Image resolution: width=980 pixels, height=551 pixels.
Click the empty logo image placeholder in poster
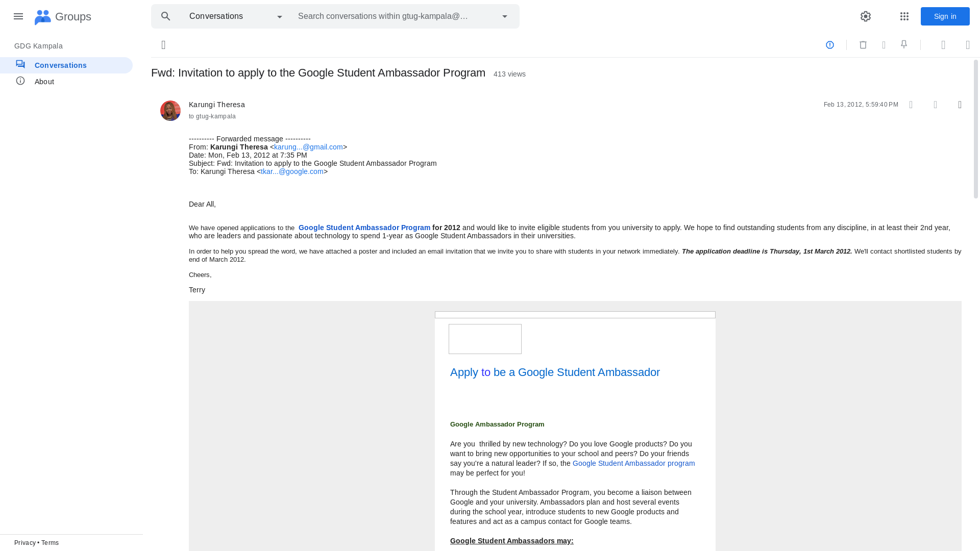coord(485,339)
